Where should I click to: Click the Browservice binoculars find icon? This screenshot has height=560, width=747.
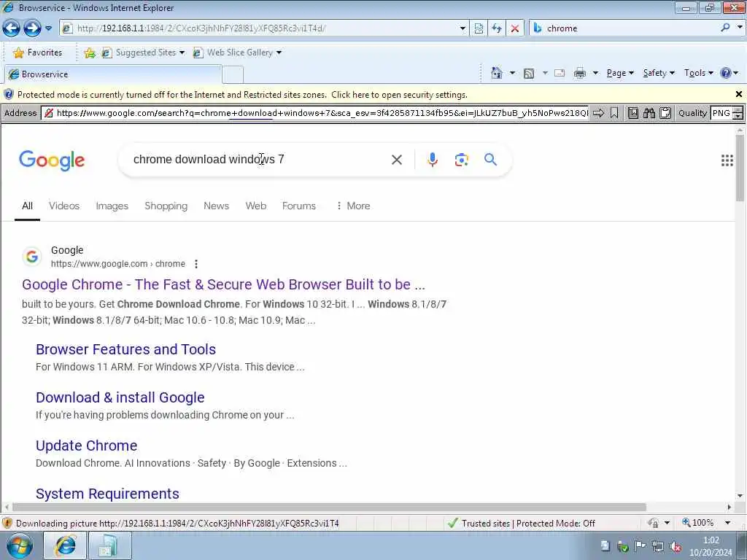pos(649,113)
